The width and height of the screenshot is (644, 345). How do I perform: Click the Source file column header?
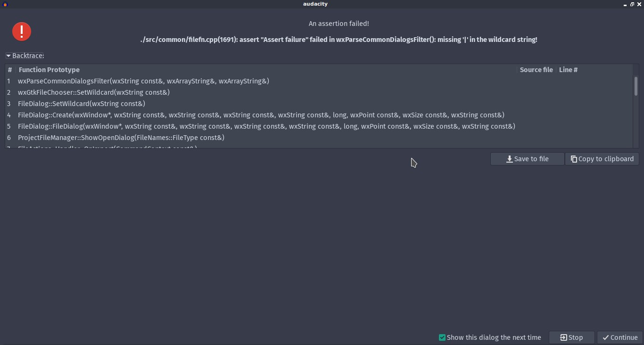(537, 70)
